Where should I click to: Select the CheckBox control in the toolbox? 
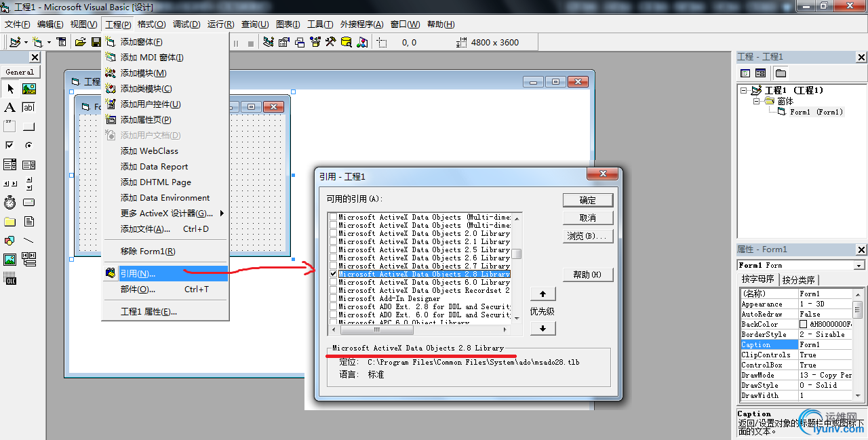click(10, 146)
